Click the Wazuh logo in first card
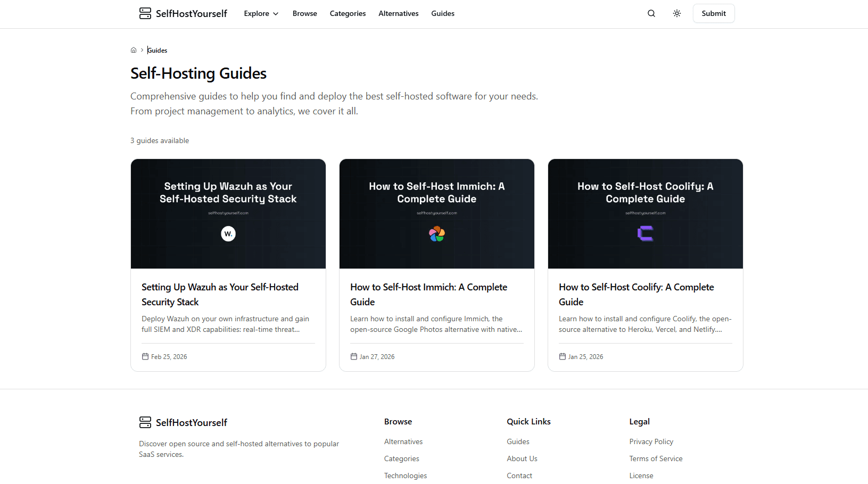868x484 pixels. click(x=228, y=233)
